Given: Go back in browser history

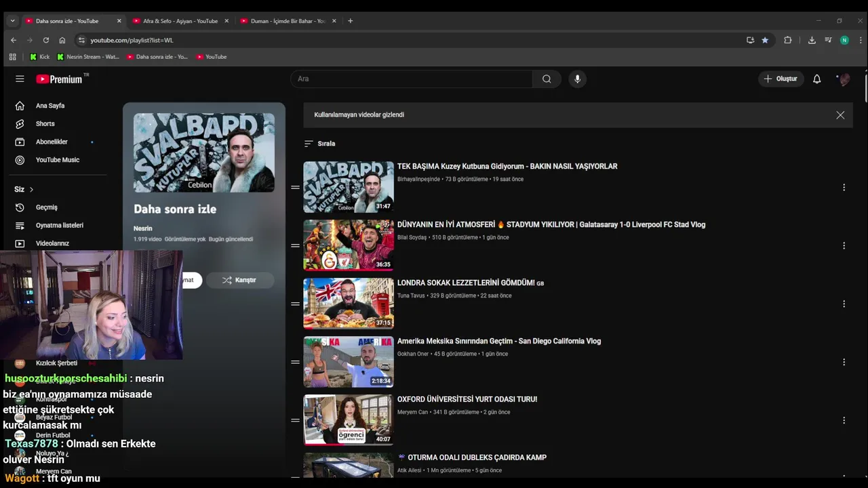Looking at the screenshot, I should click(x=13, y=40).
